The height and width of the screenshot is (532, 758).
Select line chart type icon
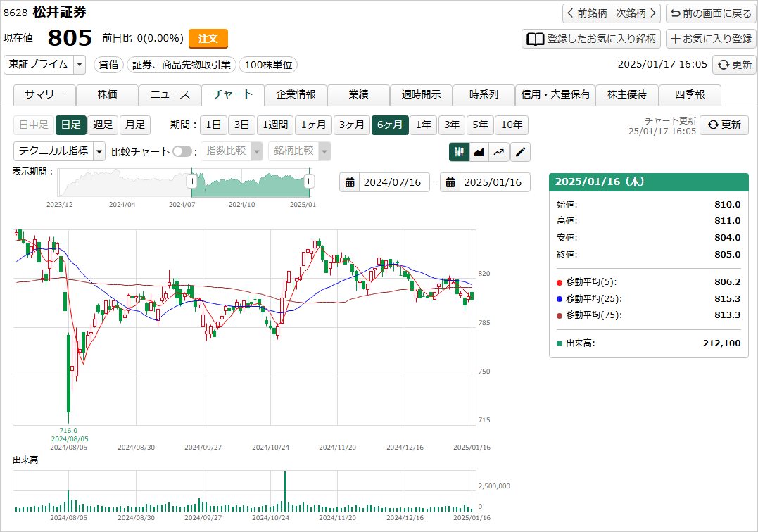(500, 152)
